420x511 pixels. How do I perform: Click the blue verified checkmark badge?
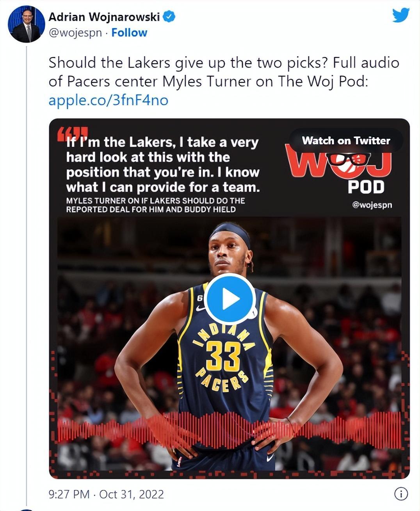click(169, 17)
